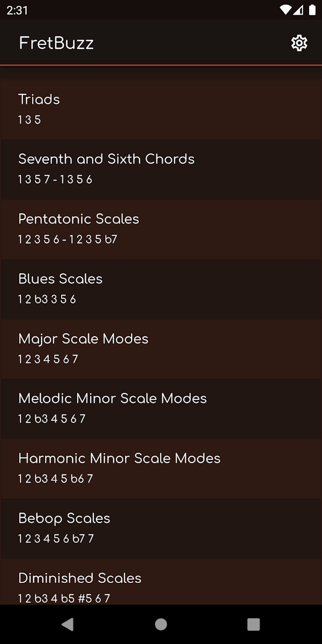This screenshot has width=322, height=644.
Task: Select Pentatonic Scales entry
Action: [161, 229]
